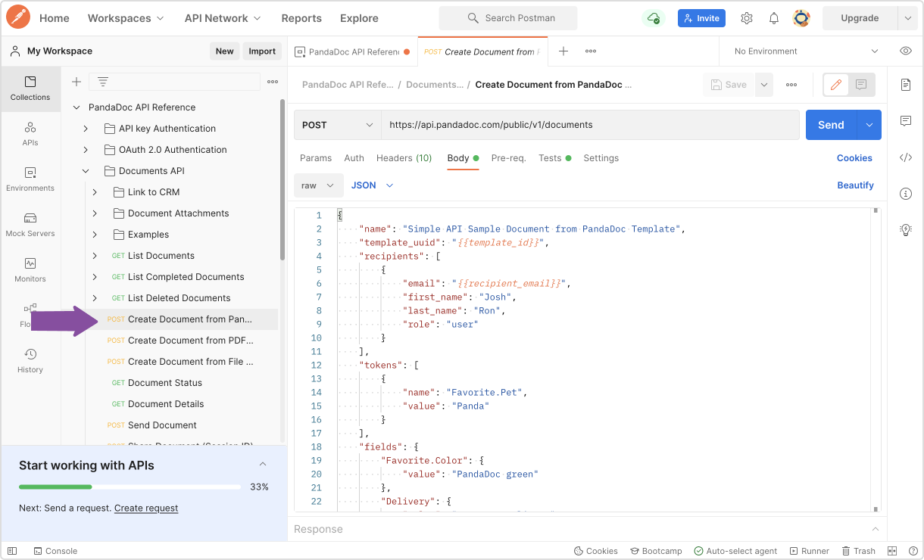The image size is (924, 560).
Task: Open the POST method dropdown
Action: [337, 125]
